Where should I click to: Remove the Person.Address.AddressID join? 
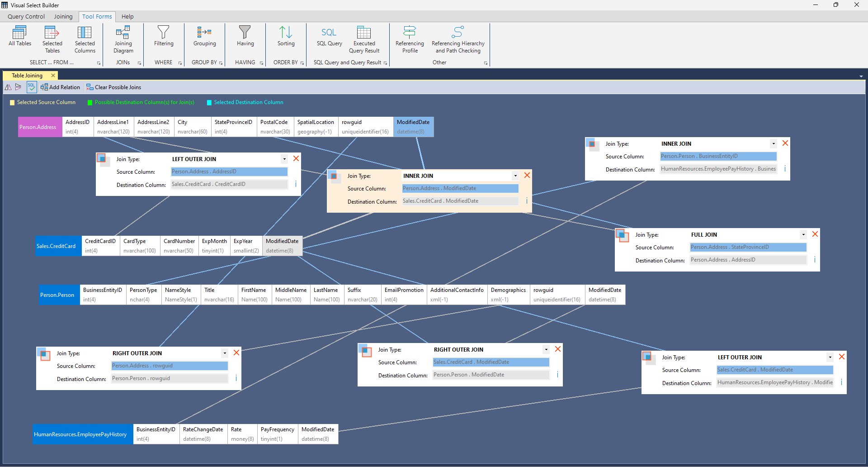coord(296,158)
